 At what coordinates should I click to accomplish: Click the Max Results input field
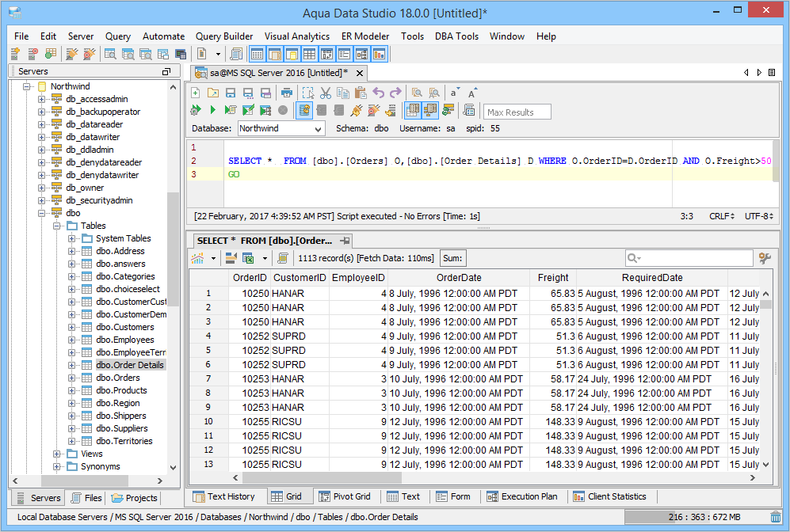tap(517, 112)
